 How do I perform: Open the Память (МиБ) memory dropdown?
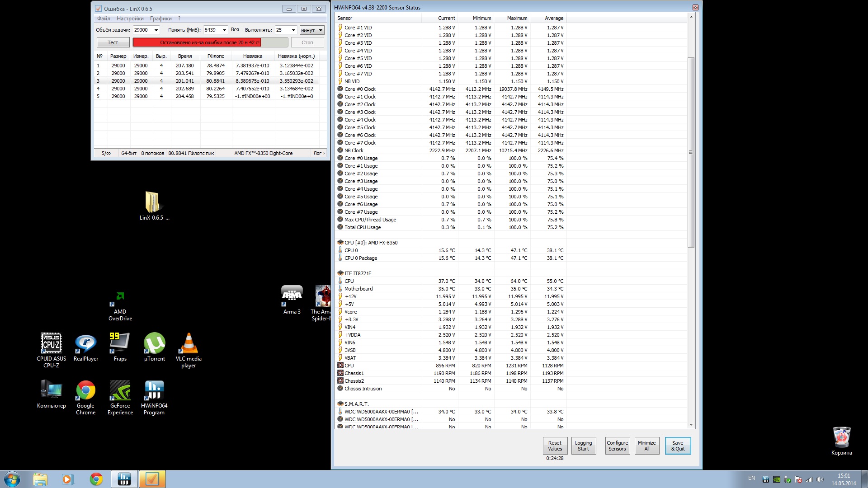224,30
